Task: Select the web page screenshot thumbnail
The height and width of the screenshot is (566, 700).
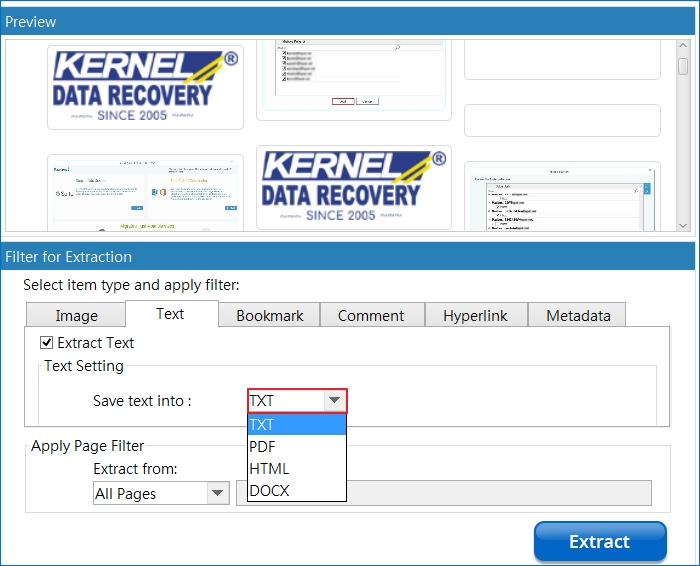Action: (146, 192)
